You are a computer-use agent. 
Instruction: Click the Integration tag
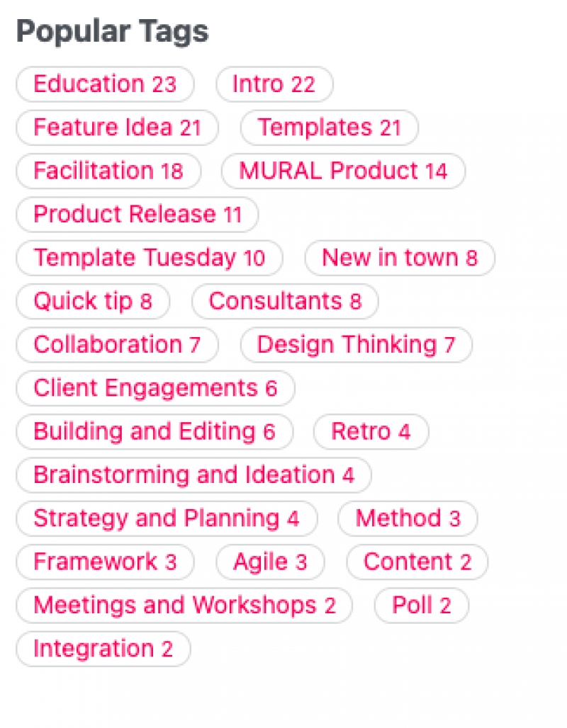point(103,649)
